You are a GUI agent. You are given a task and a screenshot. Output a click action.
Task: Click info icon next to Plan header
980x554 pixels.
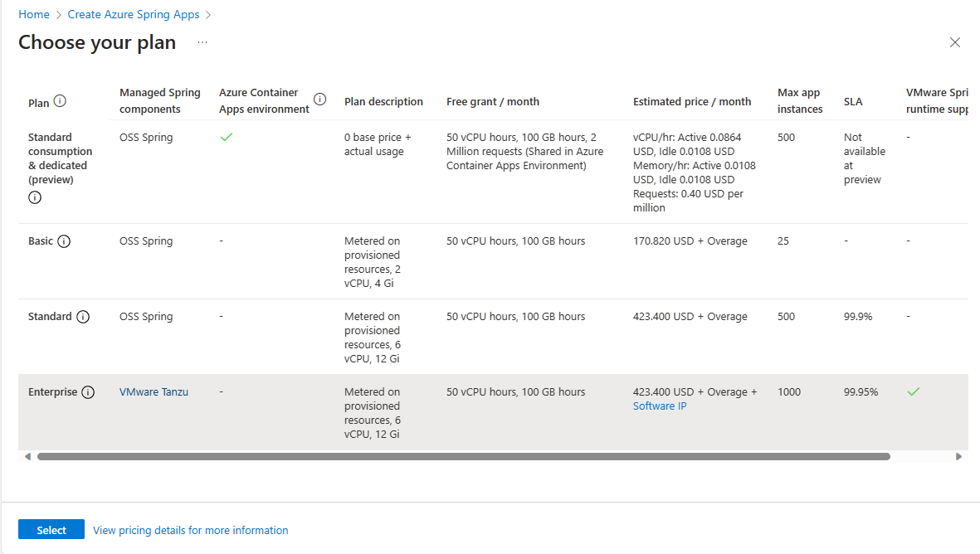[x=60, y=101]
